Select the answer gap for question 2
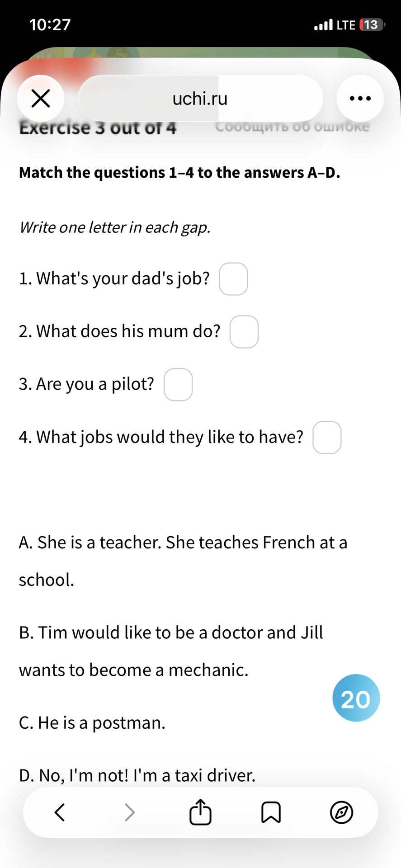 244,332
